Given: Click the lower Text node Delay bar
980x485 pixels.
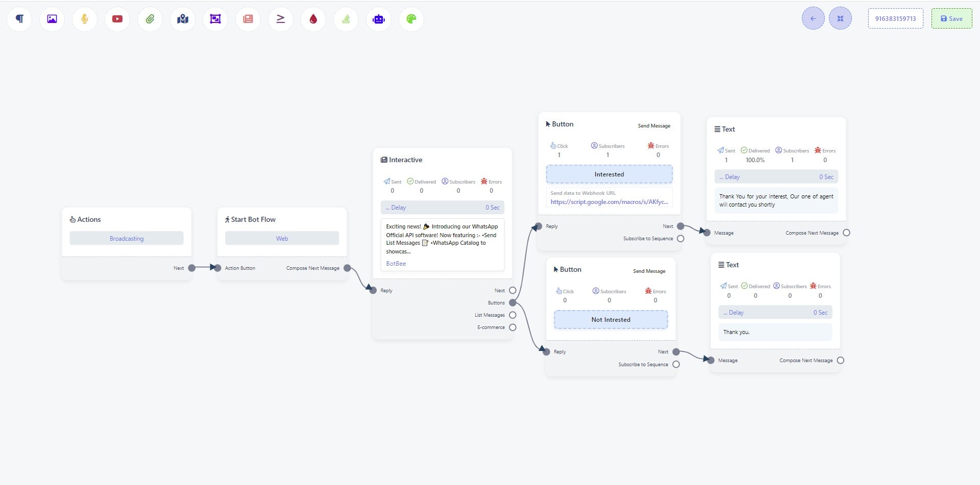Looking at the screenshot, I should (x=775, y=313).
